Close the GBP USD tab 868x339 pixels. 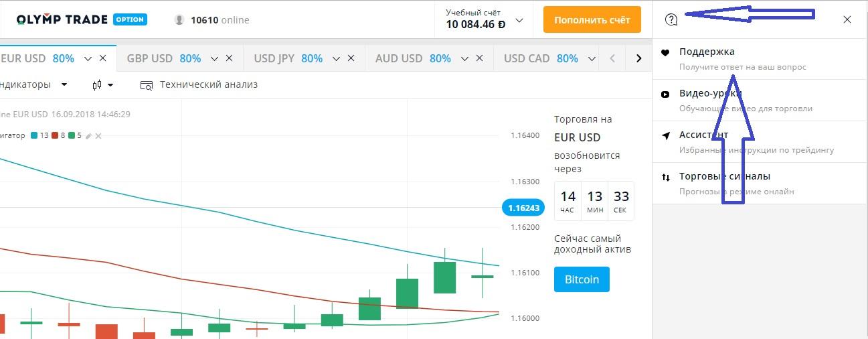[230, 58]
